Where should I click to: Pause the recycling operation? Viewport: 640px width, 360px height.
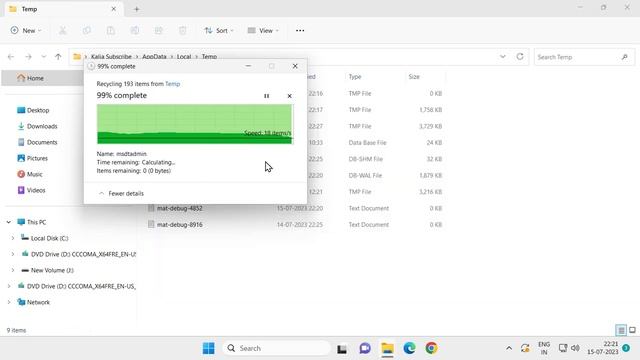click(267, 96)
